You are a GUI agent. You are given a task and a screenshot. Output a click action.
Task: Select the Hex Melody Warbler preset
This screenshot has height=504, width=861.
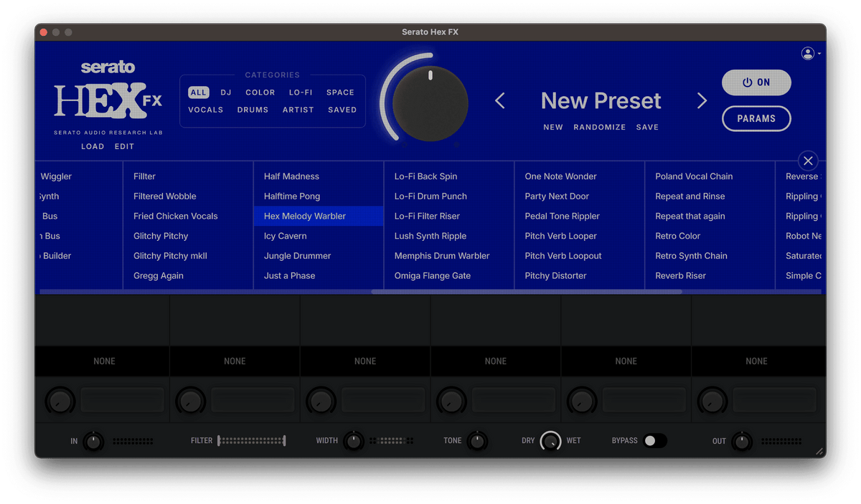tap(319, 216)
